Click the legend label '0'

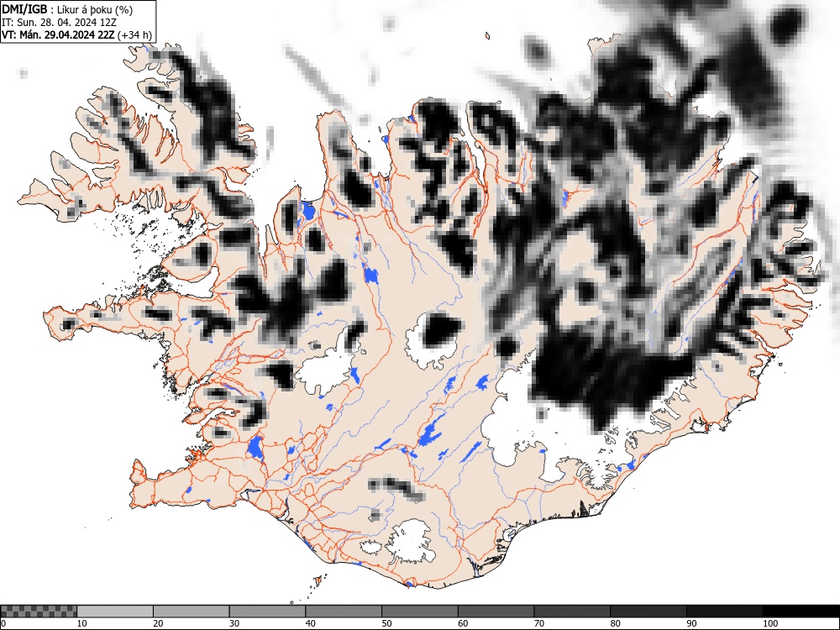3,623
